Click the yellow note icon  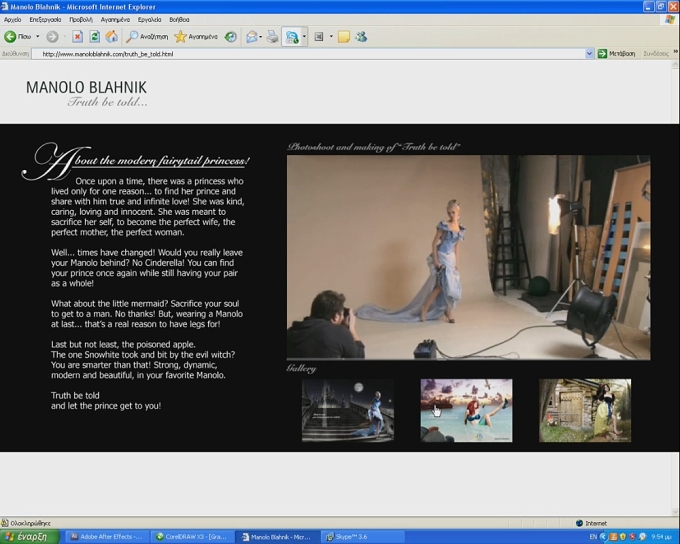(344, 37)
